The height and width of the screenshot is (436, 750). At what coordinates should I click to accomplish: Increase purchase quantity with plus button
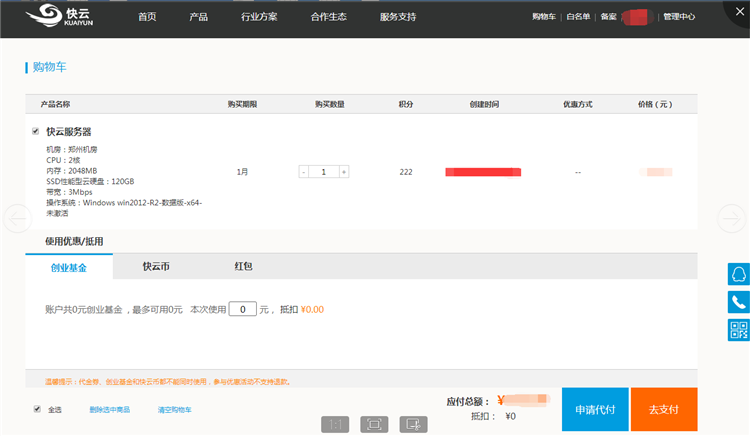(x=344, y=172)
